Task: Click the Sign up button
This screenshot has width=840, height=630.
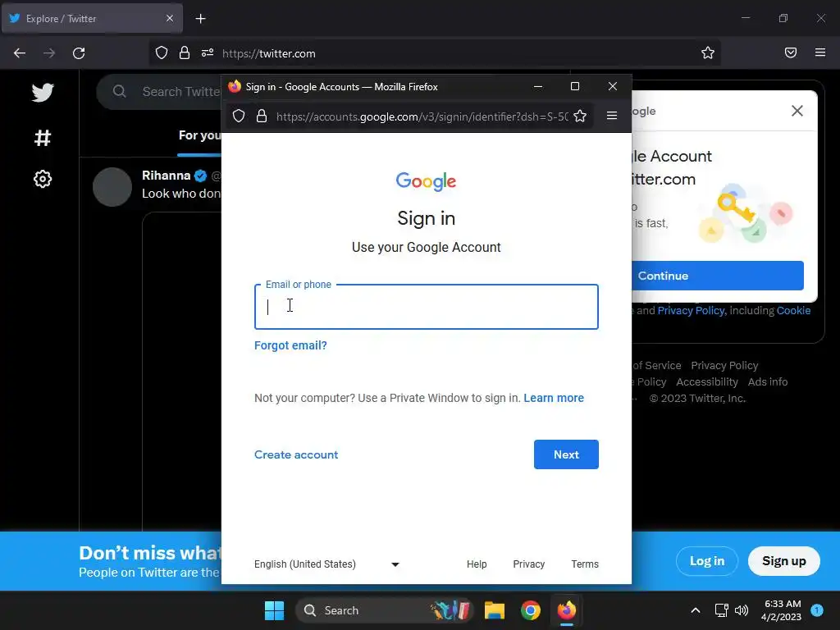Action: pyautogui.click(x=783, y=561)
